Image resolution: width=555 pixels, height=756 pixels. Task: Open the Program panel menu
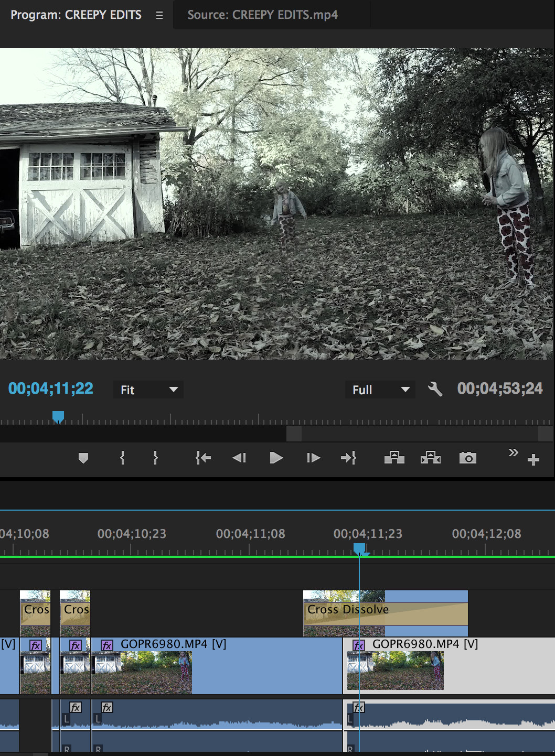tap(159, 15)
